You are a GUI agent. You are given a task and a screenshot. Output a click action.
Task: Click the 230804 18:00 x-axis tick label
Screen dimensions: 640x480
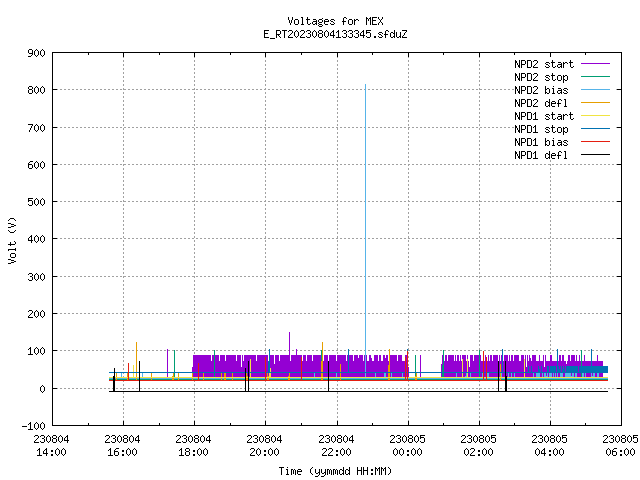(193, 446)
